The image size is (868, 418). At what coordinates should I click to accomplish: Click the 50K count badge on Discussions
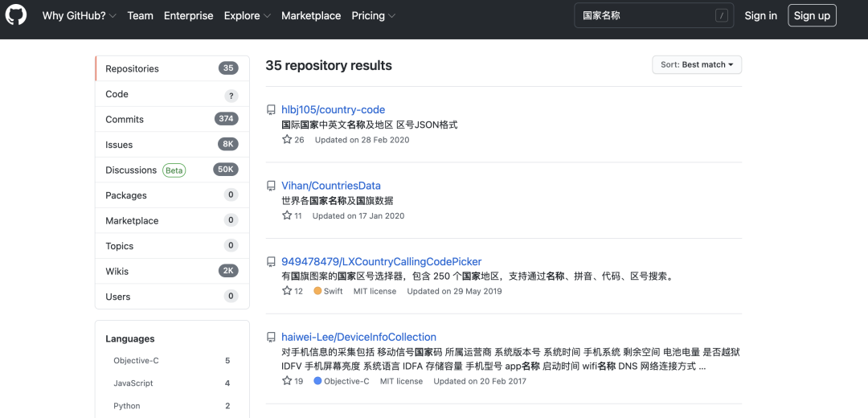226,170
